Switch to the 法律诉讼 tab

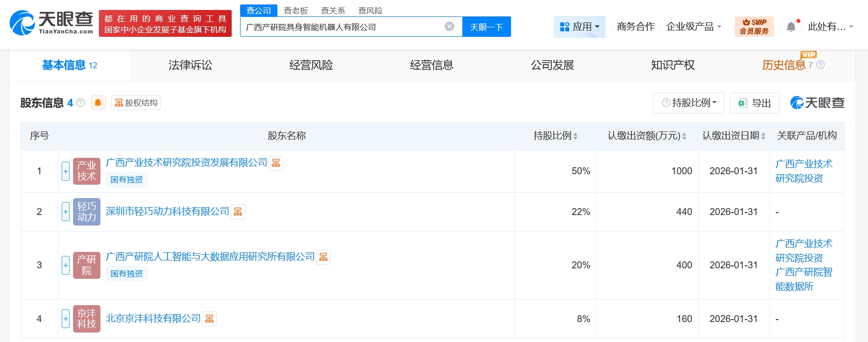tap(190, 65)
